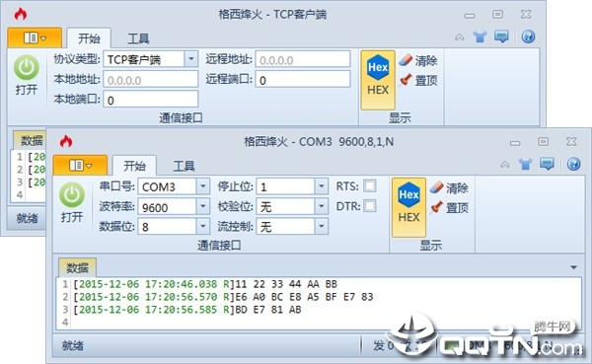
Task: Click the green power icon in TCP window
Action: click(x=27, y=67)
